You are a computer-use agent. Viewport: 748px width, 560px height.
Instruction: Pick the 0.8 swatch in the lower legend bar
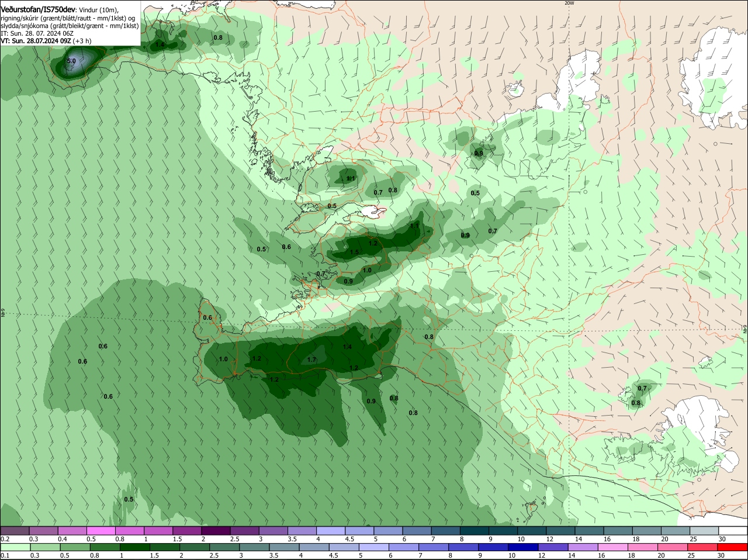105,547
